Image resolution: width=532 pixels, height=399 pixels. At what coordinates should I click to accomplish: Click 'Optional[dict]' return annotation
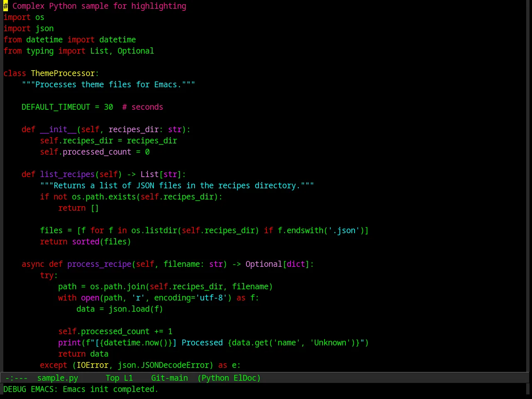278,264
